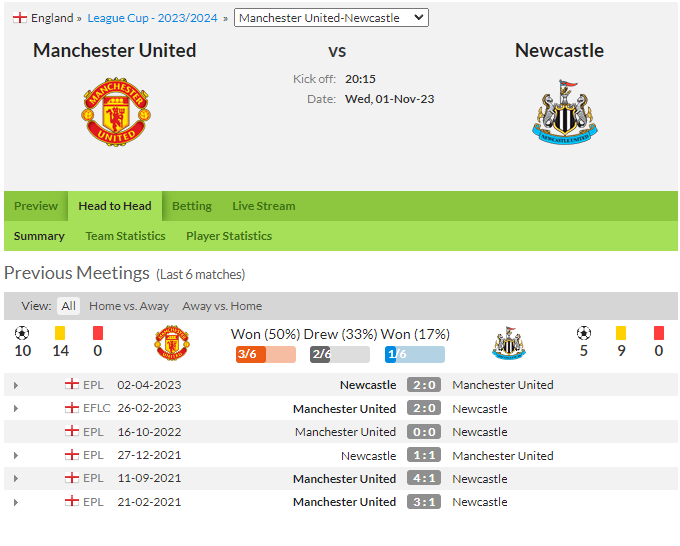The image size is (680, 546).
Task: Click small Newcastle crest in meetings summary
Action: (x=509, y=343)
